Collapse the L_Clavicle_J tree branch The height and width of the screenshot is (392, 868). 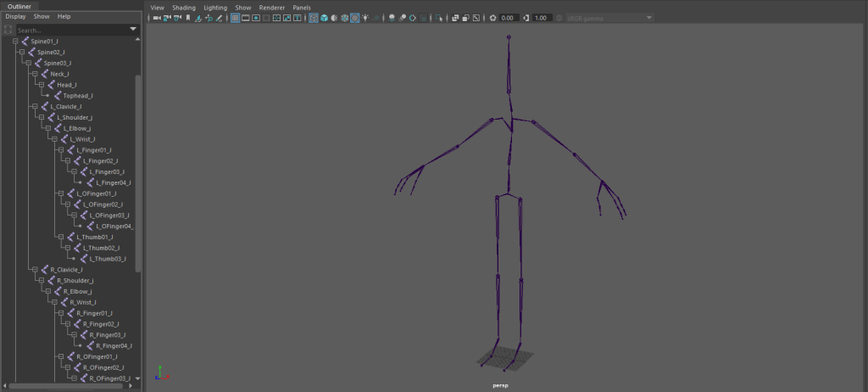point(33,107)
